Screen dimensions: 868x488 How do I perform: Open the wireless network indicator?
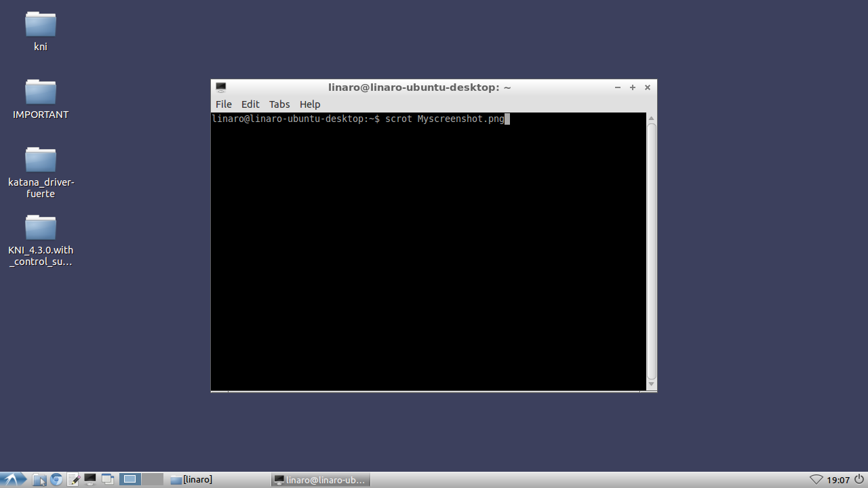(816, 480)
